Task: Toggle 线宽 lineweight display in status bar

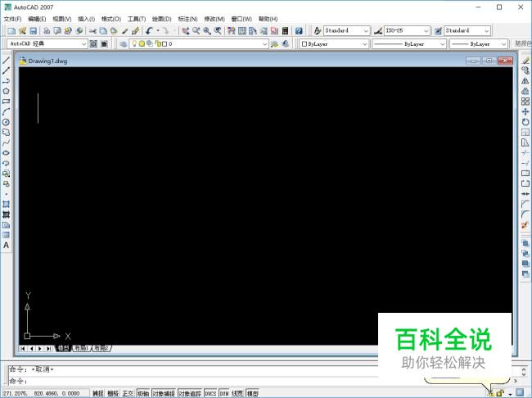Action: tap(237, 393)
